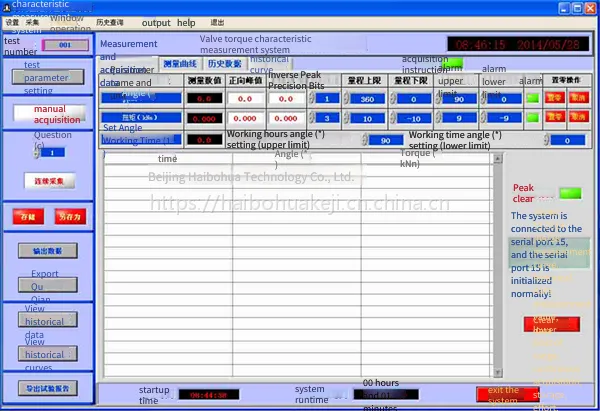Viewport: 600px width, 411px height.
Task: Adjust the torque row alarm upper 9 stepper
Action: point(439,118)
